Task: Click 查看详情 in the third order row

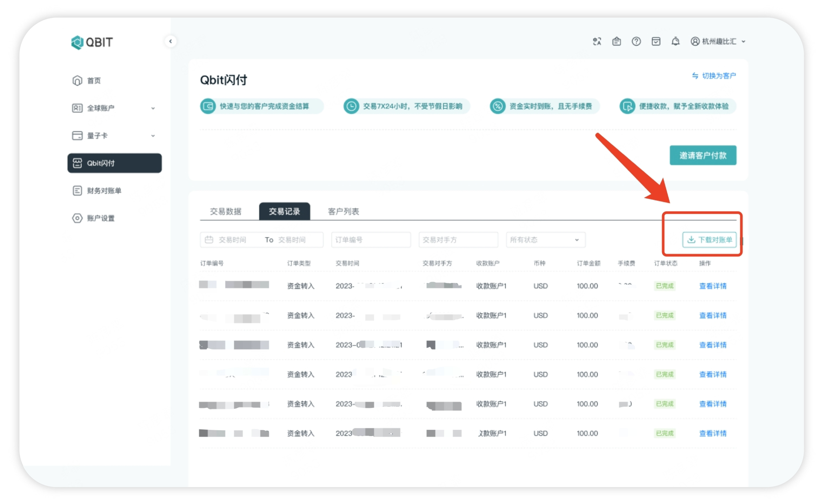Action: [713, 345]
